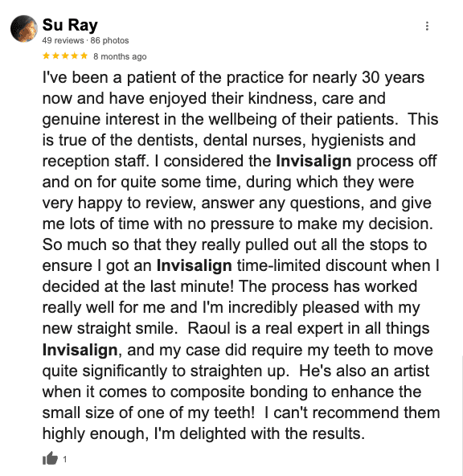Click the helpful count number 1
Screen dimensions: 463x476
coord(64,459)
